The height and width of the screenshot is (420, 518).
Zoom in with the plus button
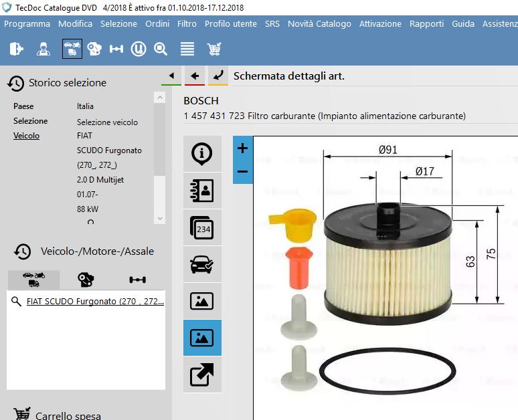point(242,148)
